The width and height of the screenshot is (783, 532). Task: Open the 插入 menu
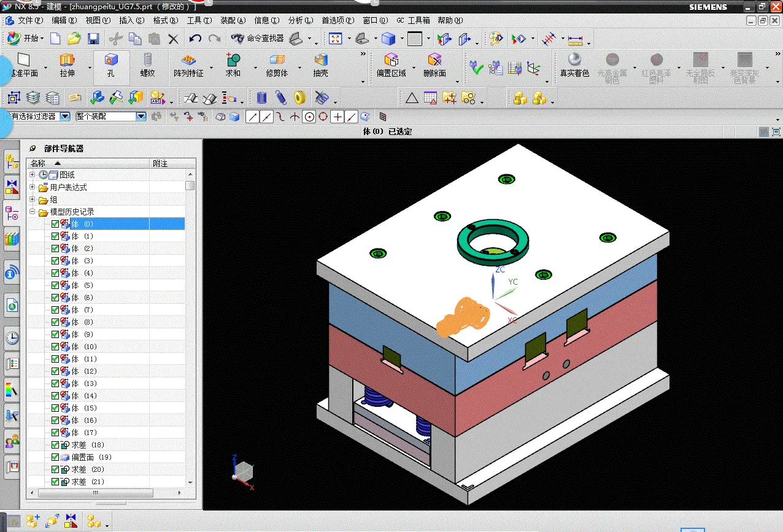point(131,20)
